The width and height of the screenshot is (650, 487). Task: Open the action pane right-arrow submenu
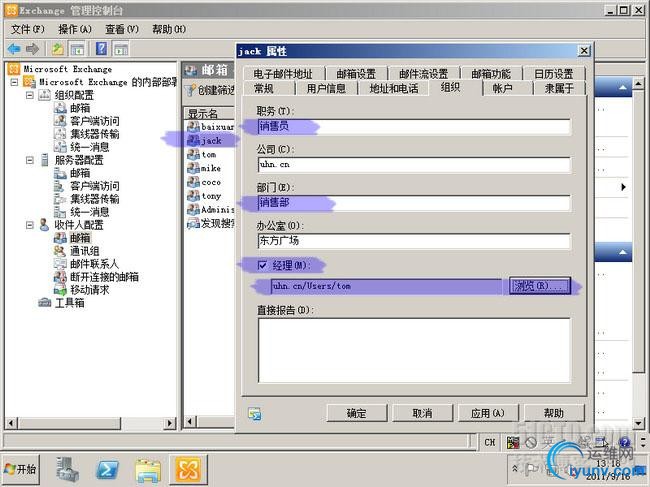click(623, 187)
